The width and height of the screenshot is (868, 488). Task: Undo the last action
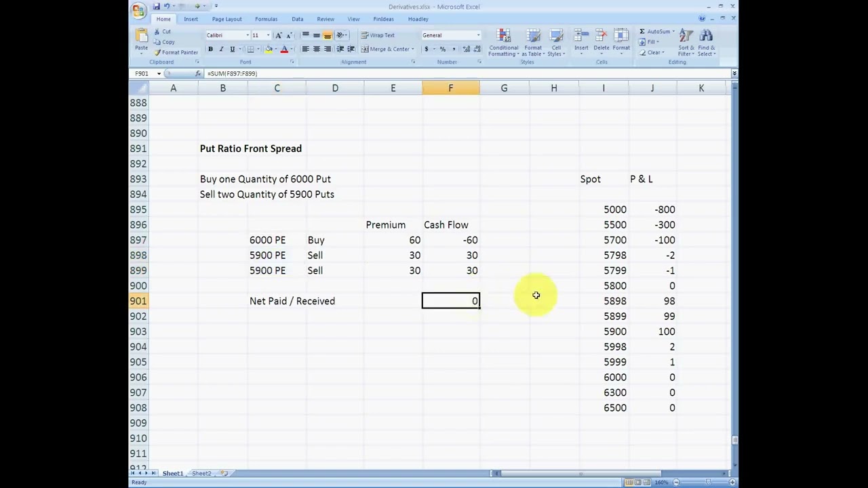tap(167, 6)
